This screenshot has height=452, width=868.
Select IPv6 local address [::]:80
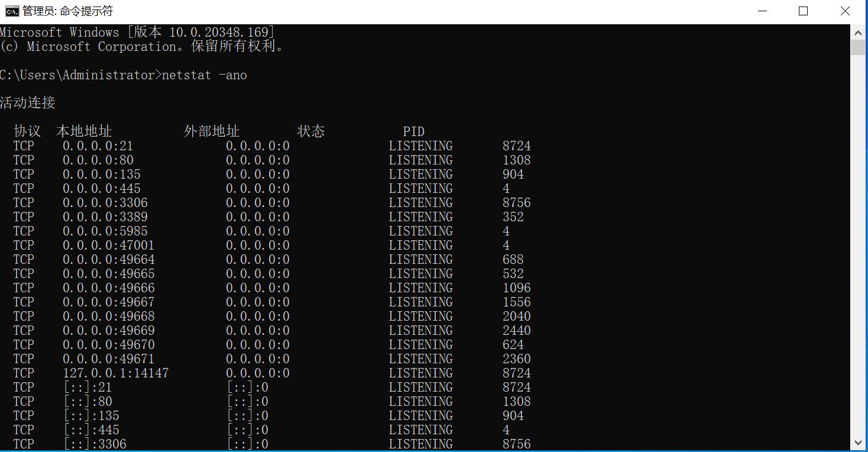point(88,401)
